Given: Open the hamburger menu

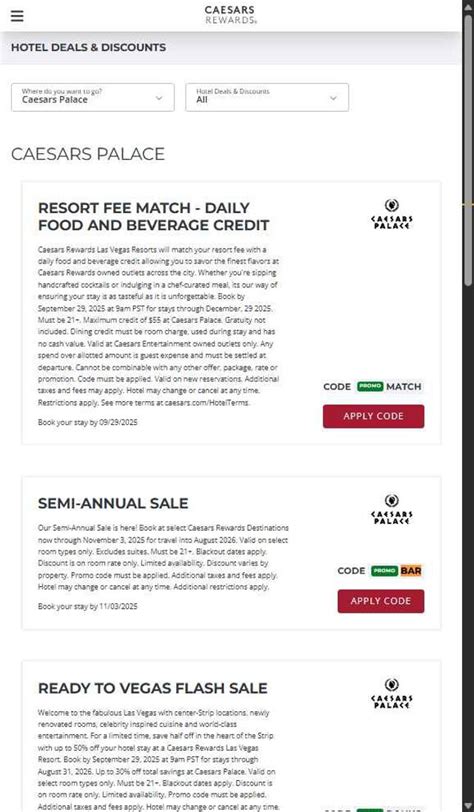Looking at the screenshot, I should (17, 16).
